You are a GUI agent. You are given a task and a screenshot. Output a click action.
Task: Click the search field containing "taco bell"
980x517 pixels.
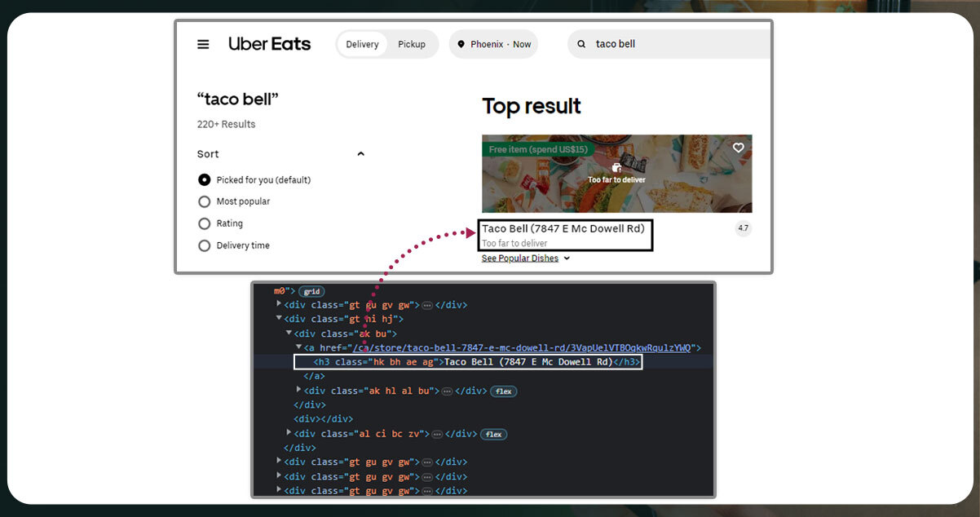click(677, 44)
